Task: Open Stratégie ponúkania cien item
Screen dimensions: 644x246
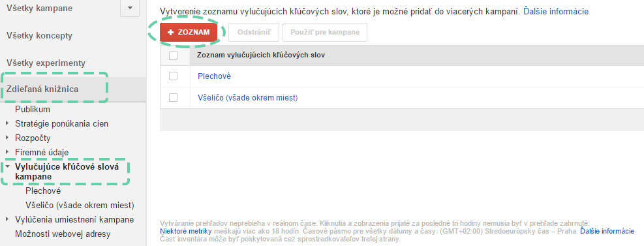Action: [61, 123]
